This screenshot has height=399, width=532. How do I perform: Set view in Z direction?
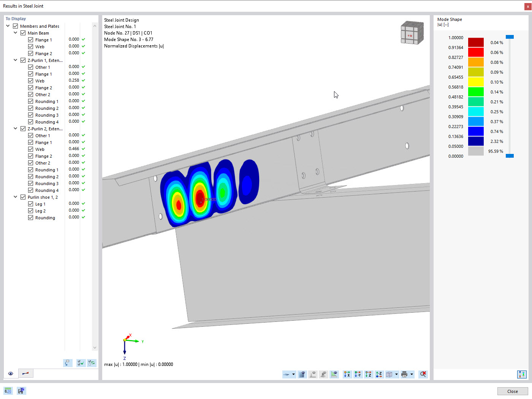coord(368,375)
